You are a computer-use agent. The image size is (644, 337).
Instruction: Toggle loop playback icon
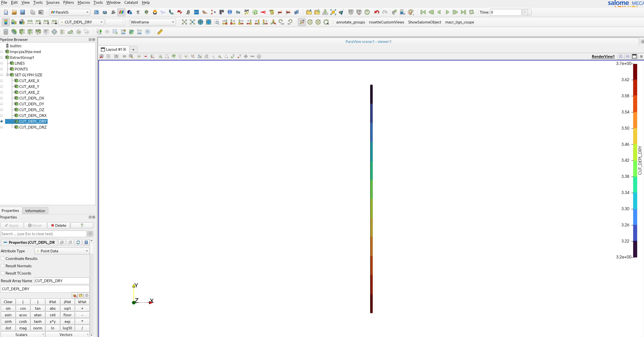coord(472,12)
